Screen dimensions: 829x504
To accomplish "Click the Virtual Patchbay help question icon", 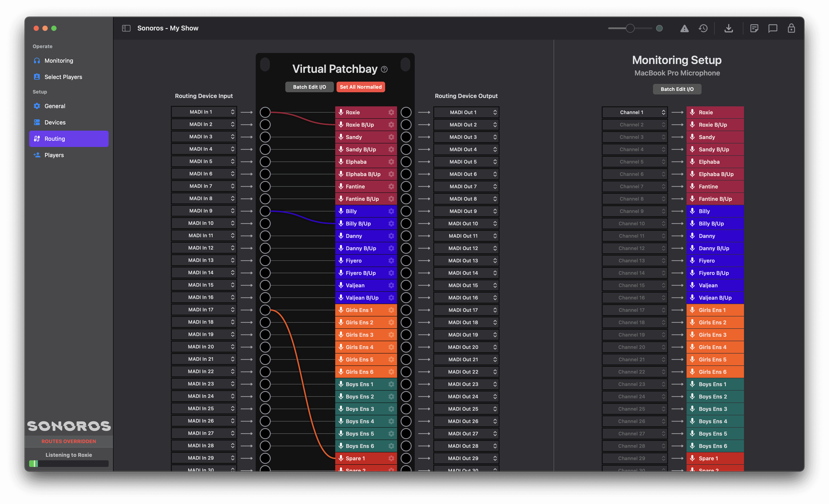I will [384, 70].
